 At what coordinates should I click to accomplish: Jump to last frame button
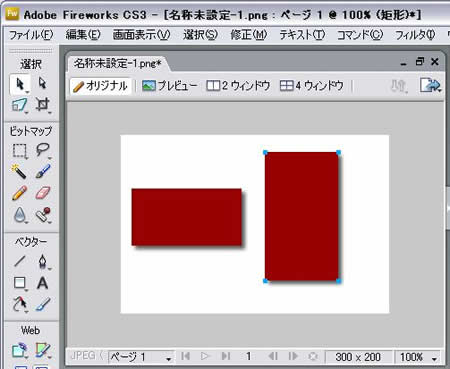[x=226, y=356]
